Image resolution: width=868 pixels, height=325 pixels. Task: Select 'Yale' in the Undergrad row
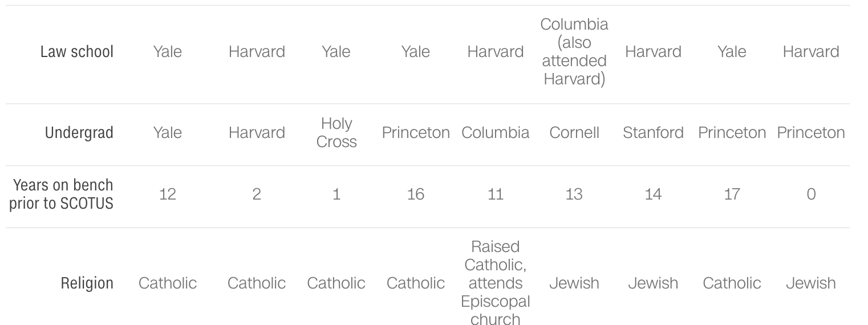(168, 133)
